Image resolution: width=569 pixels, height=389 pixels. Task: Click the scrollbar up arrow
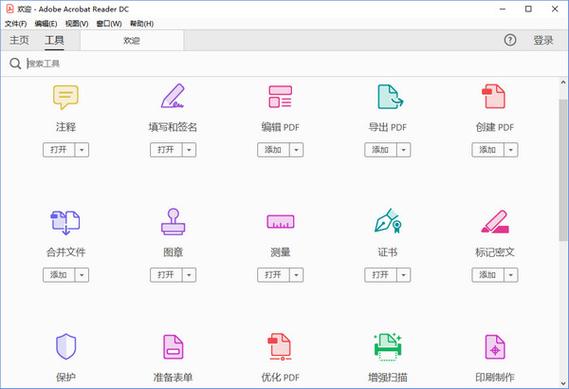point(563,83)
